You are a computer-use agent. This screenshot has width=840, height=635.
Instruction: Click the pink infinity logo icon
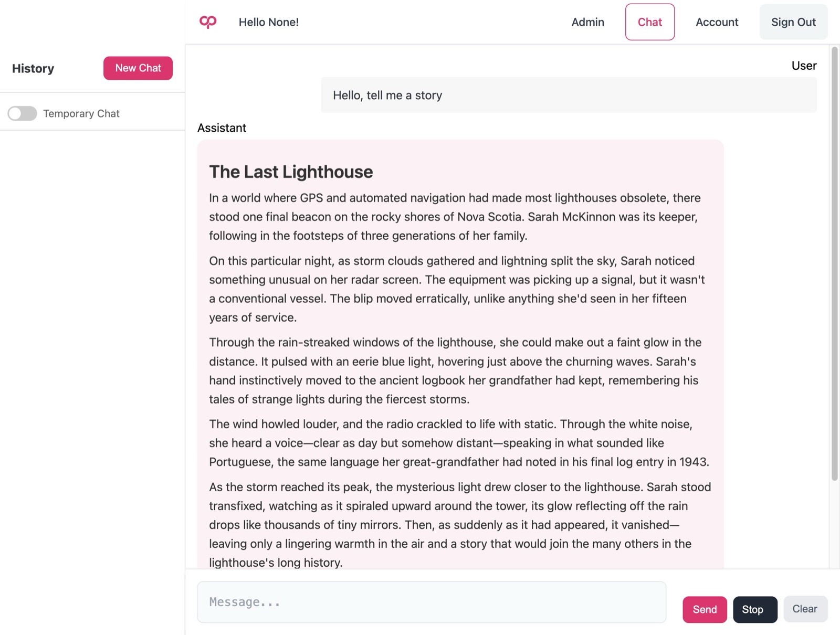(208, 22)
